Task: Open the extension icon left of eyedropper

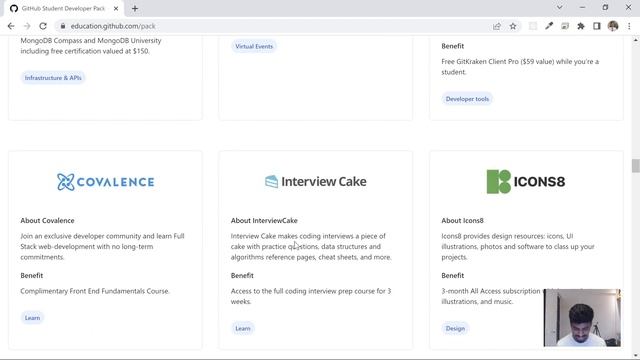Action: 533,26
